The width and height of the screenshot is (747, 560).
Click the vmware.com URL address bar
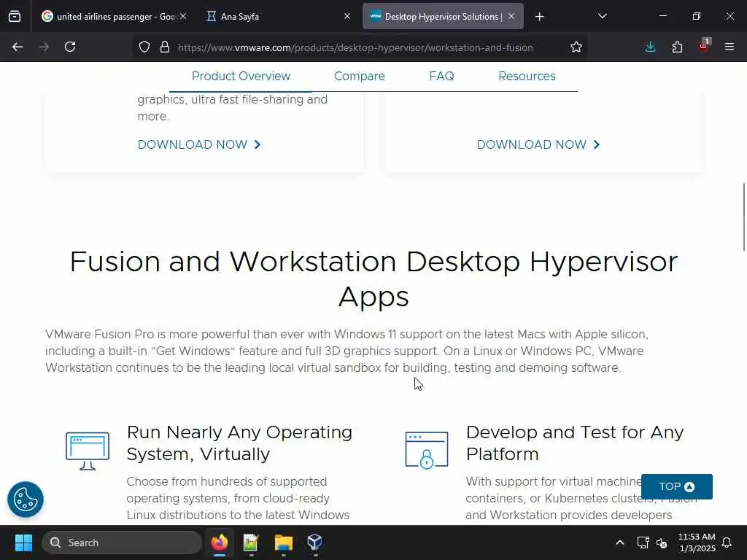(x=355, y=47)
